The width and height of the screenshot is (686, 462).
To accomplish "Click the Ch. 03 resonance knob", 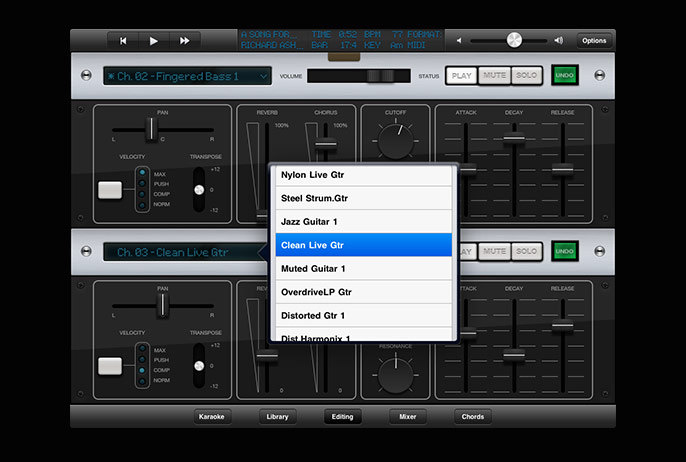I will tap(396, 375).
